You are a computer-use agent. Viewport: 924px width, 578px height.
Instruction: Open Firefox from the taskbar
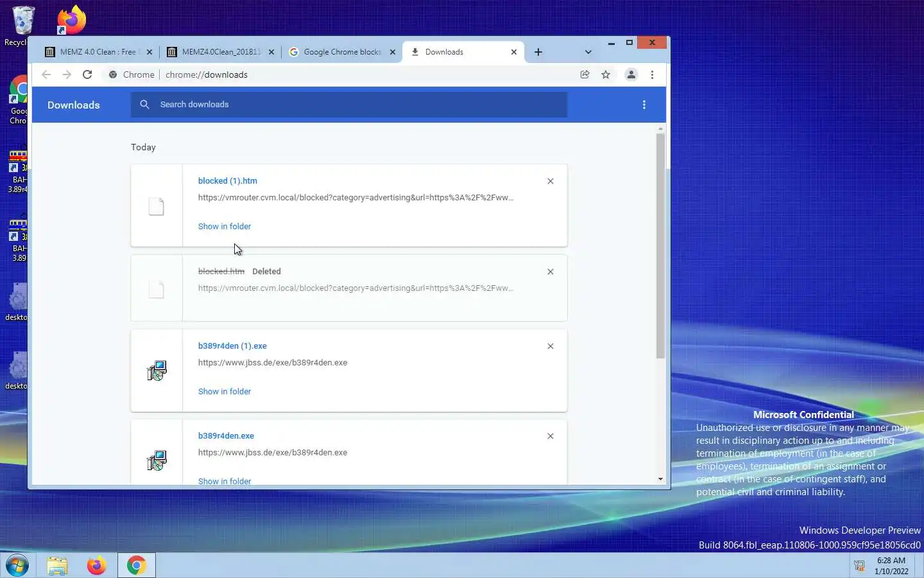click(96, 566)
